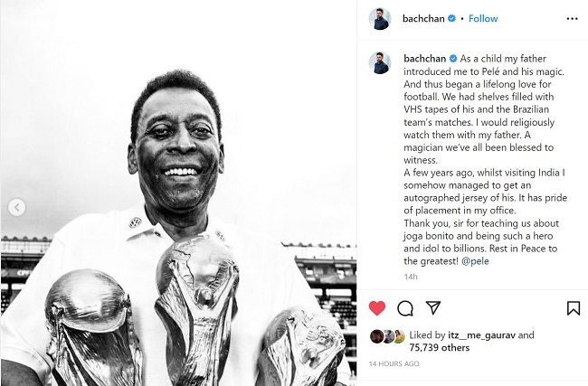Click the profile avatar beside the caption

point(380,62)
